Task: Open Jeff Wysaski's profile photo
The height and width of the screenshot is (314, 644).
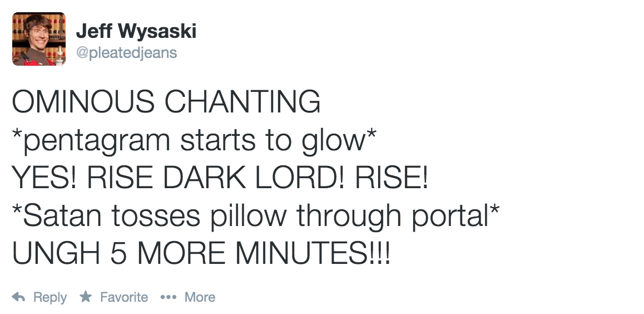Action: tap(39, 39)
